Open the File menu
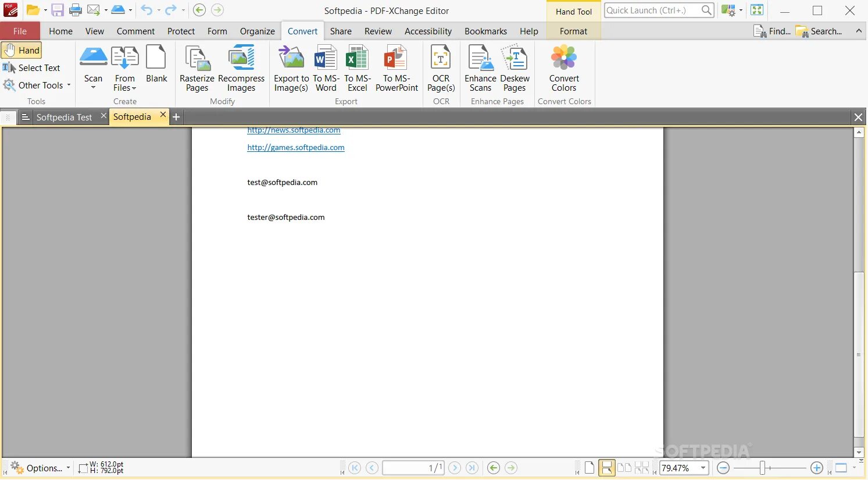The height and width of the screenshot is (480, 868). point(20,31)
